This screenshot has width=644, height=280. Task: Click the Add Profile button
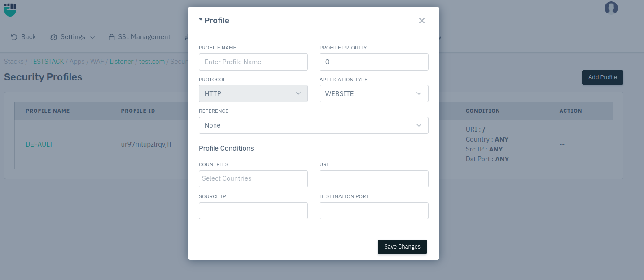(602, 77)
